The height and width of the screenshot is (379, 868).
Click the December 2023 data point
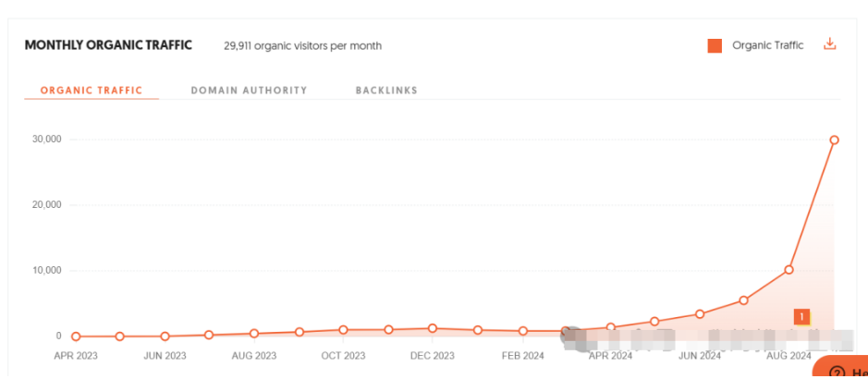click(433, 328)
